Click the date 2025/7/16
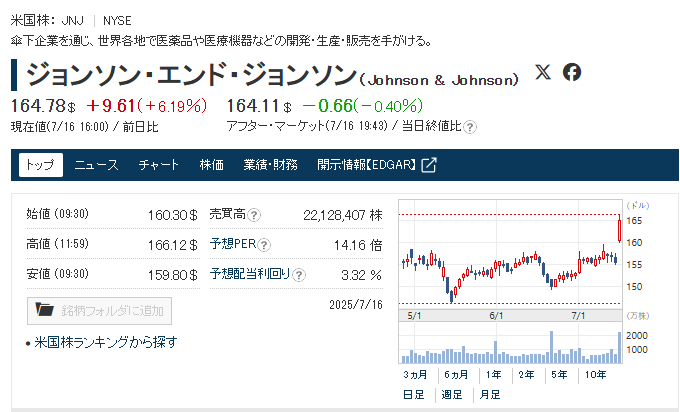Viewport: 680px width, 412px height. 356,304
